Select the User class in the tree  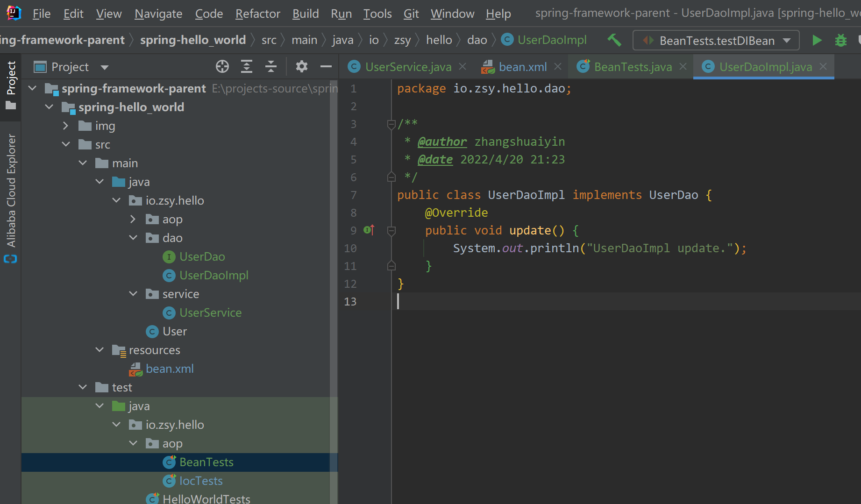(174, 332)
